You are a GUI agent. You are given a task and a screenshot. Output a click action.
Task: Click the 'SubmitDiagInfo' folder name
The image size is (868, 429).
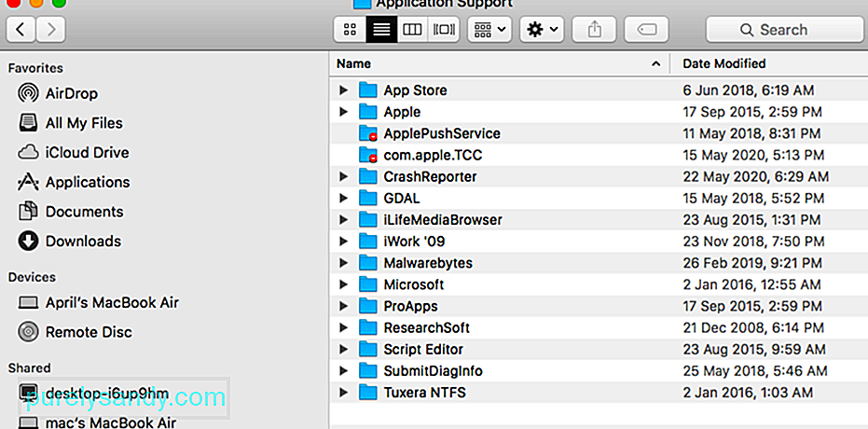433,371
